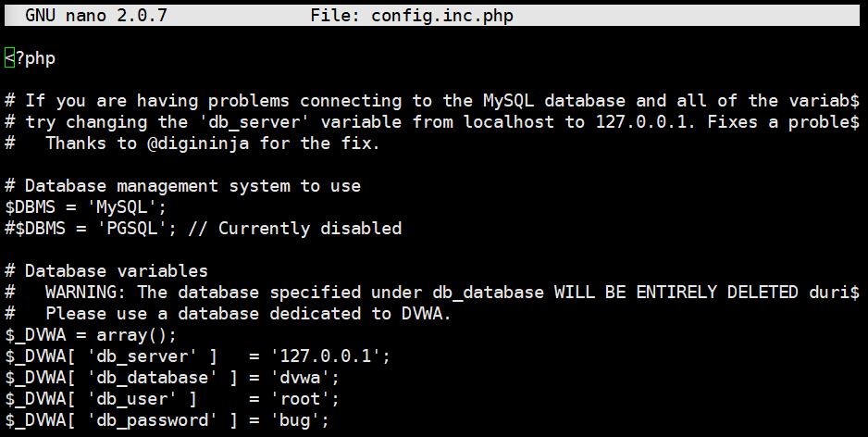The image size is (868, 437).
Task: Place cursor on 'root' db_user value
Action: tap(300, 399)
